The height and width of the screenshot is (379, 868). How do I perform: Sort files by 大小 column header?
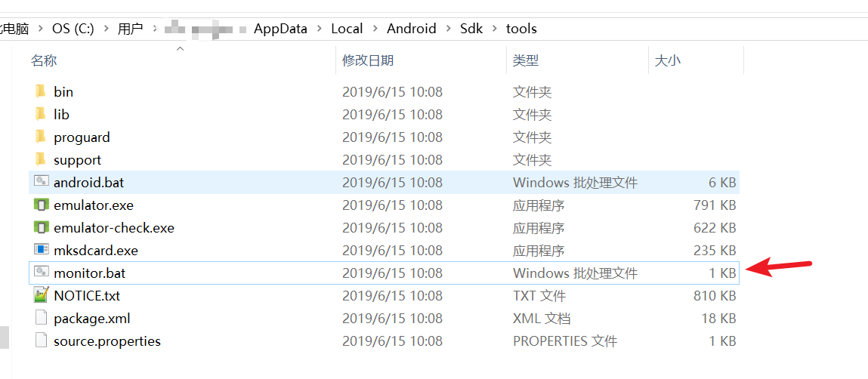[x=668, y=60]
